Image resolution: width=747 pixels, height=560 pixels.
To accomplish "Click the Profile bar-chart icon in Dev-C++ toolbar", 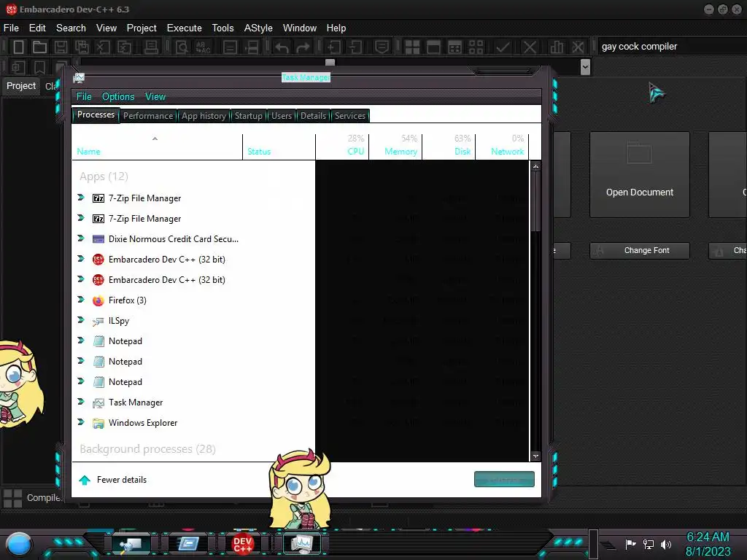I will click(556, 47).
